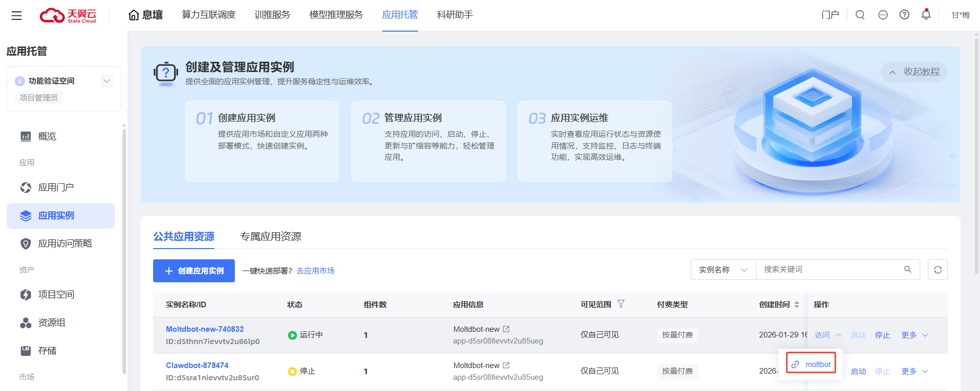Image resolution: width=980 pixels, height=391 pixels.
Task: Switch to 专属应用资源 tab
Action: click(271, 236)
